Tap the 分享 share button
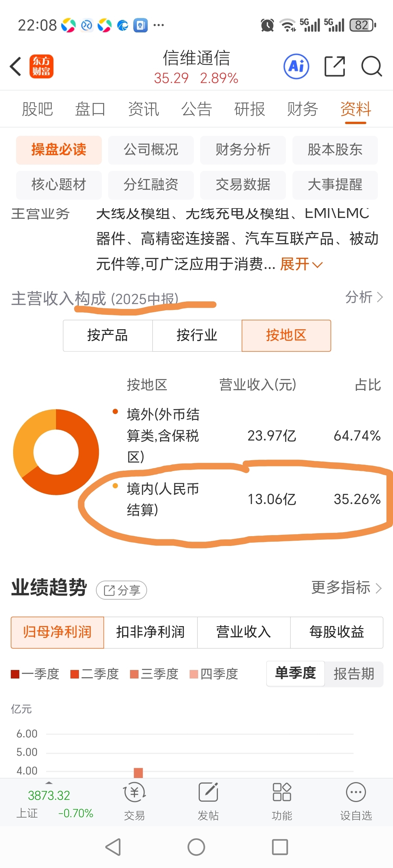393x868 pixels. [x=121, y=590]
